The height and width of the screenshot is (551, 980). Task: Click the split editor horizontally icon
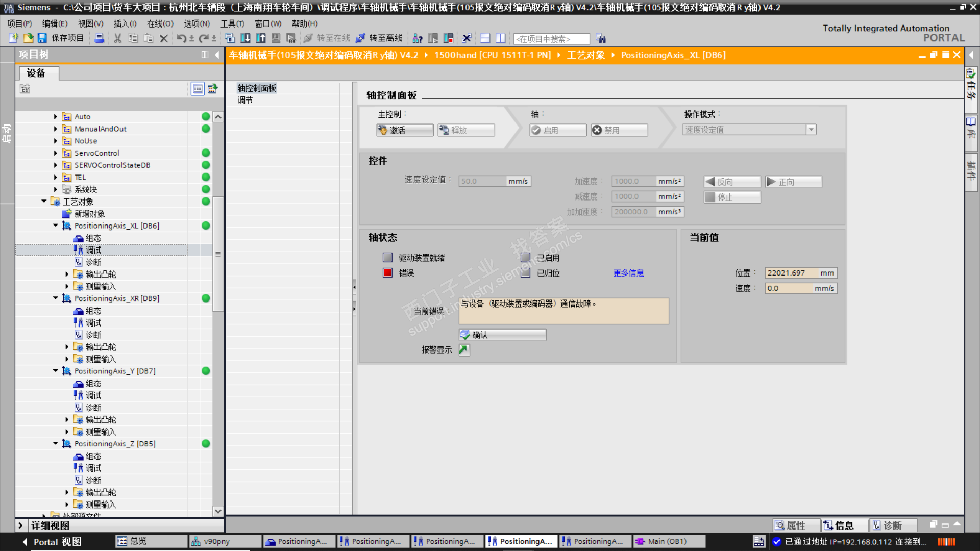[x=485, y=38]
